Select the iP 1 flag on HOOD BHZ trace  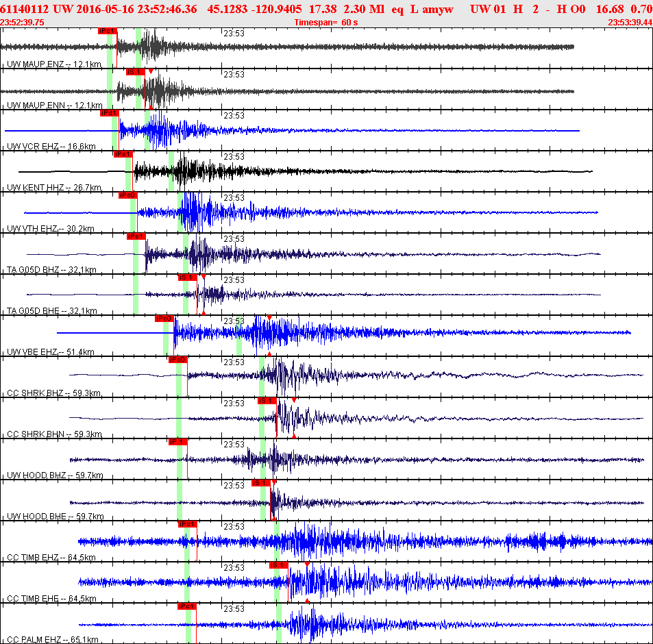coord(178,442)
